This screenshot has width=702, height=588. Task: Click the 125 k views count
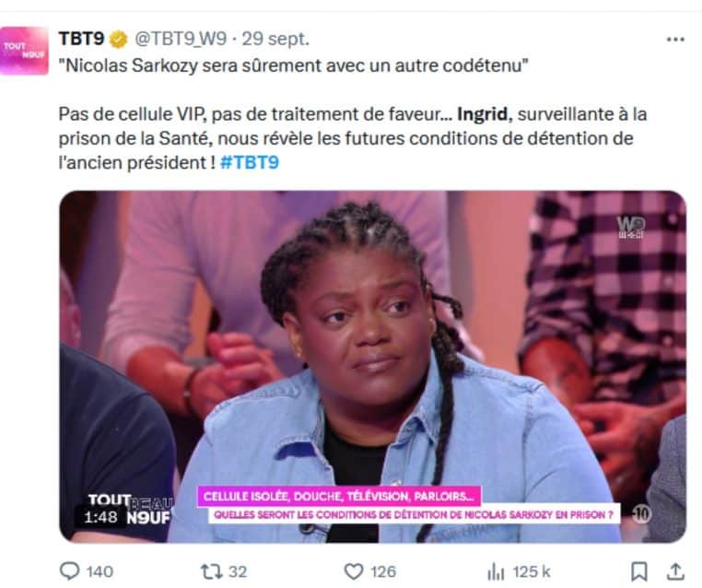532,572
